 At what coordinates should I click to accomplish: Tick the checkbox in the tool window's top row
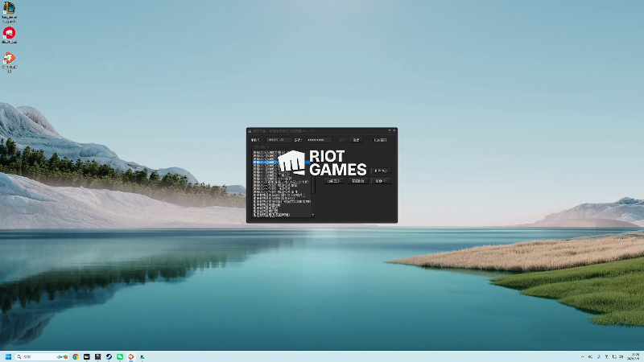point(372,140)
